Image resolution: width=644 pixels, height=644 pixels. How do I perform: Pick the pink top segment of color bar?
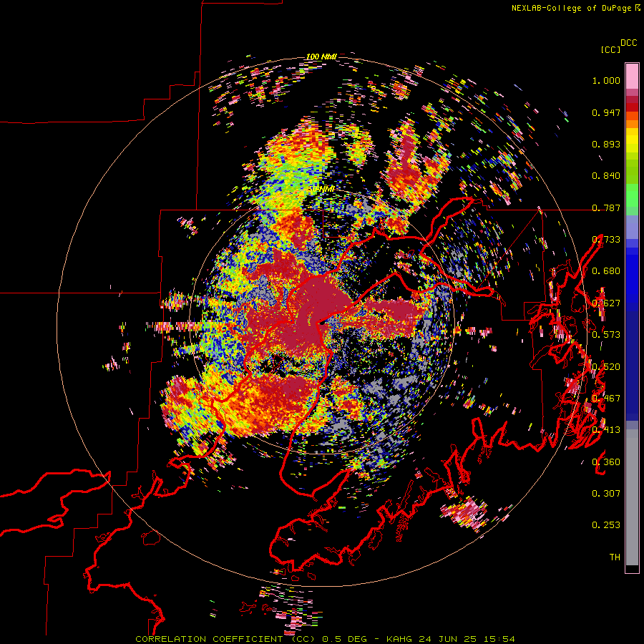tap(632, 77)
